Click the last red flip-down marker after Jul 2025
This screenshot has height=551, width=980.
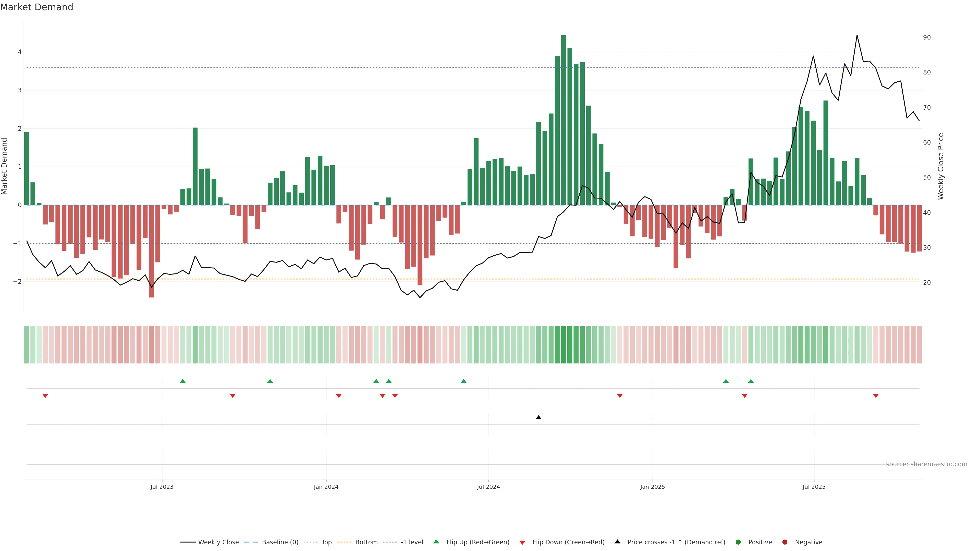[x=875, y=396]
